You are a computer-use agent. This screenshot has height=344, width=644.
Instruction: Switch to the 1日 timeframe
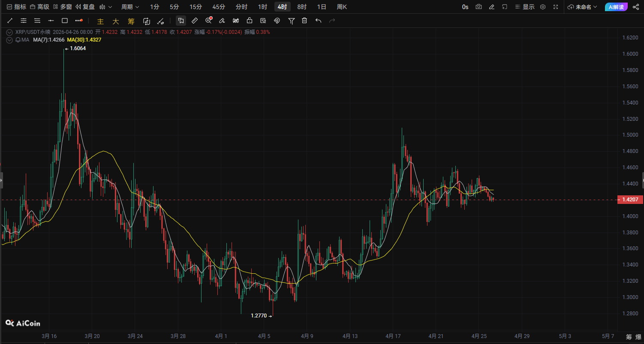pyautogui.click(x=322, y=7)
